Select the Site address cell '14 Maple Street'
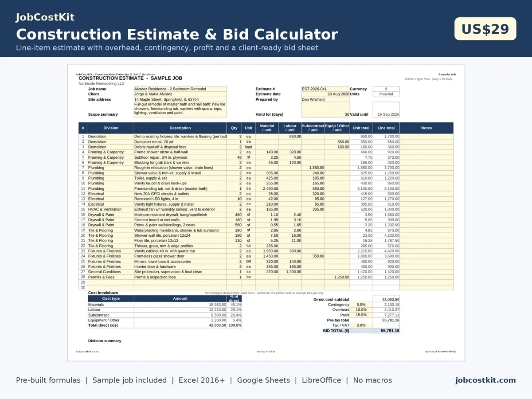 [x=180, y=99]
